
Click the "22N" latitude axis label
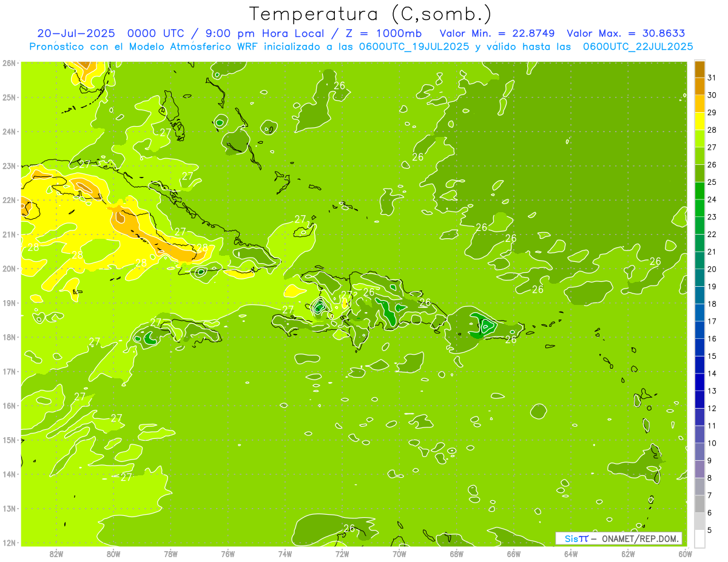pyautogui.click(x=8, y=199)
